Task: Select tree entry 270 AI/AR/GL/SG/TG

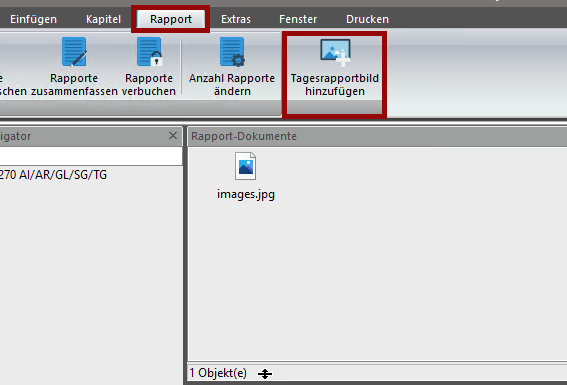Action: 53,175
